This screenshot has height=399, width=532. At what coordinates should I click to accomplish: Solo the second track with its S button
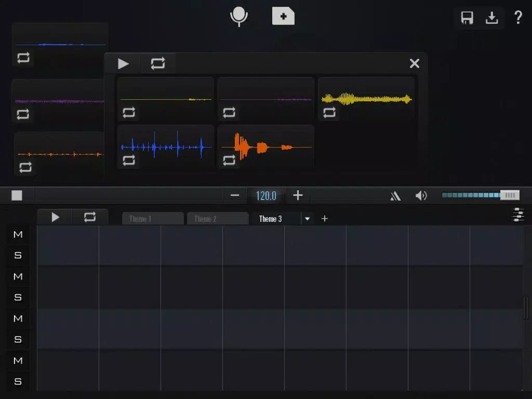click(x=18, y=297)
